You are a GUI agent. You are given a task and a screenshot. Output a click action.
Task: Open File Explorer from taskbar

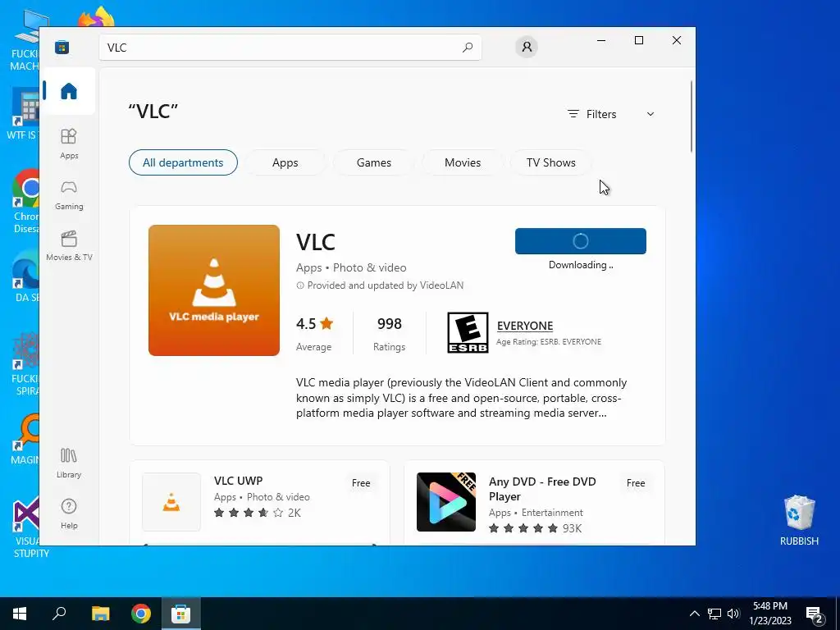pyautogui.click(x=100, y=614)
